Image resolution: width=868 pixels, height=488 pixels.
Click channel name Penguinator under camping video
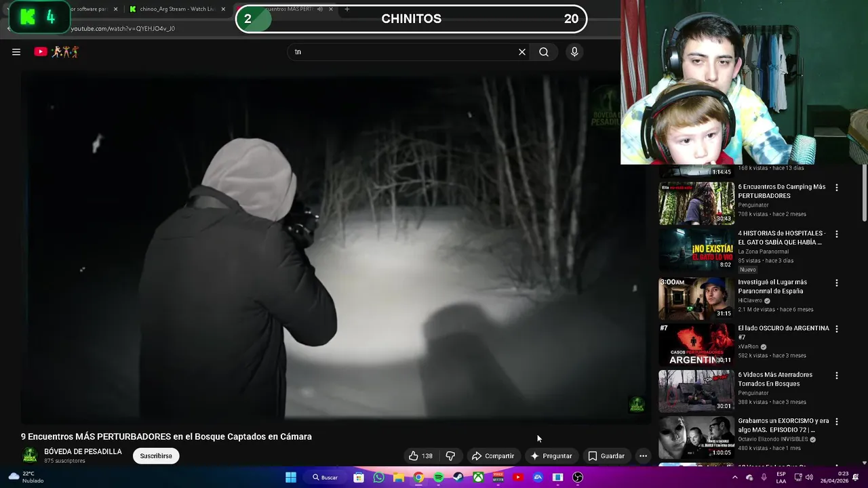coord(753,205)
